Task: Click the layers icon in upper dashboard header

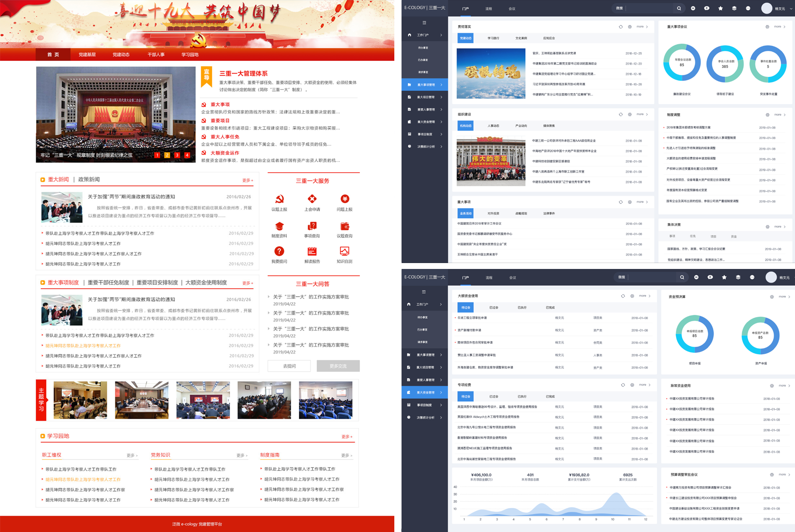Action: 734,8
